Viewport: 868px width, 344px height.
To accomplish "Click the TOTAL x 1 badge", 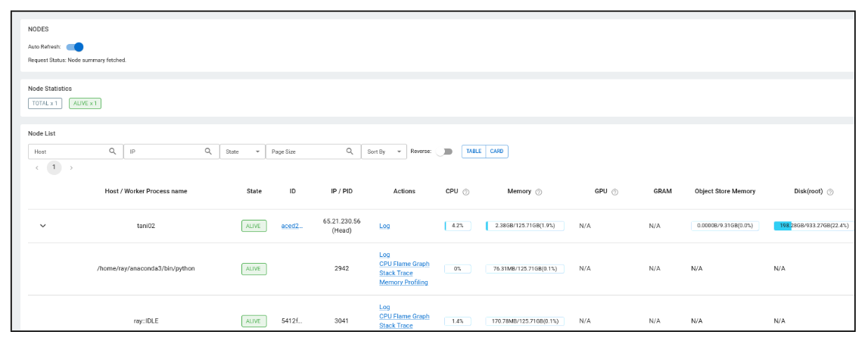I will 45,104.
